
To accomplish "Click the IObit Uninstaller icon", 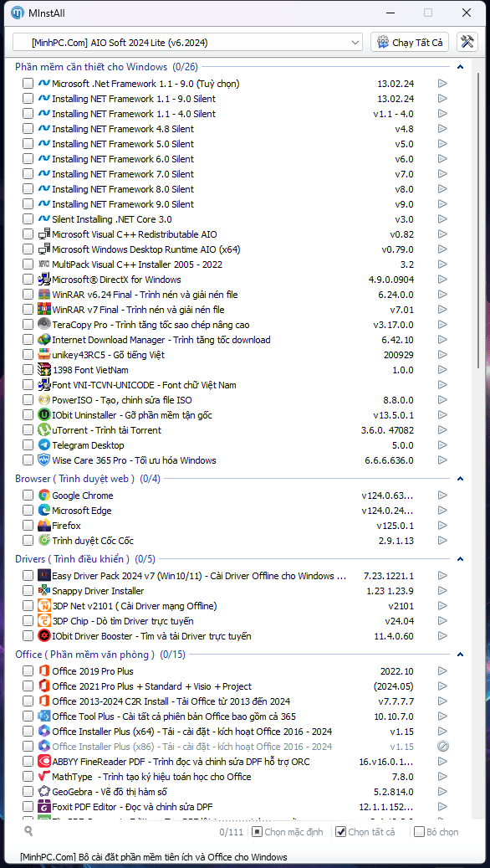I will [44, 414].
